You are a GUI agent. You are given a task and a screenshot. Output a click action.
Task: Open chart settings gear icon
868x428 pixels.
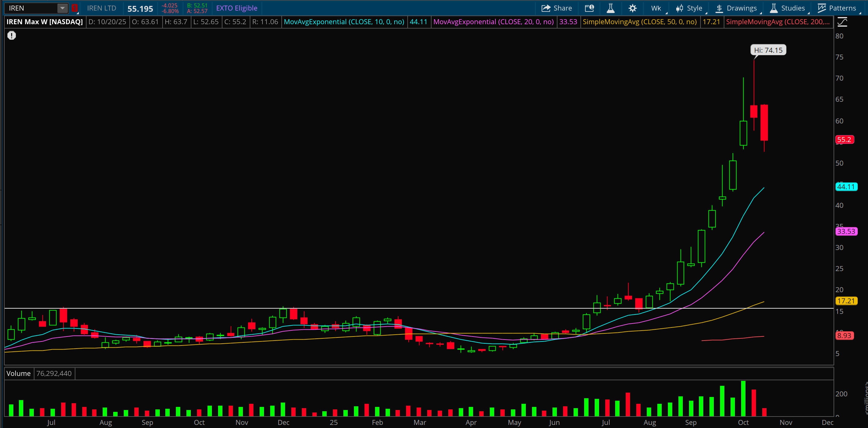[x=633, y=8]
